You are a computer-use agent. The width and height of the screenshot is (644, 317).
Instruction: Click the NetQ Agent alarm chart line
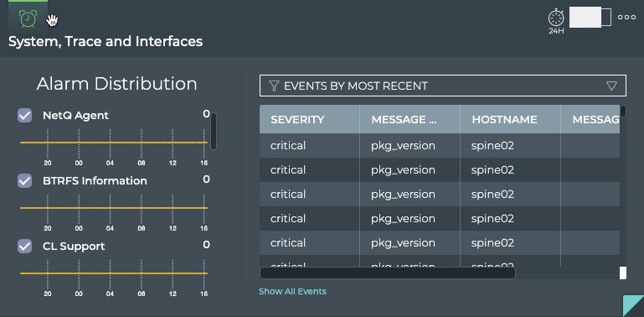114,143
